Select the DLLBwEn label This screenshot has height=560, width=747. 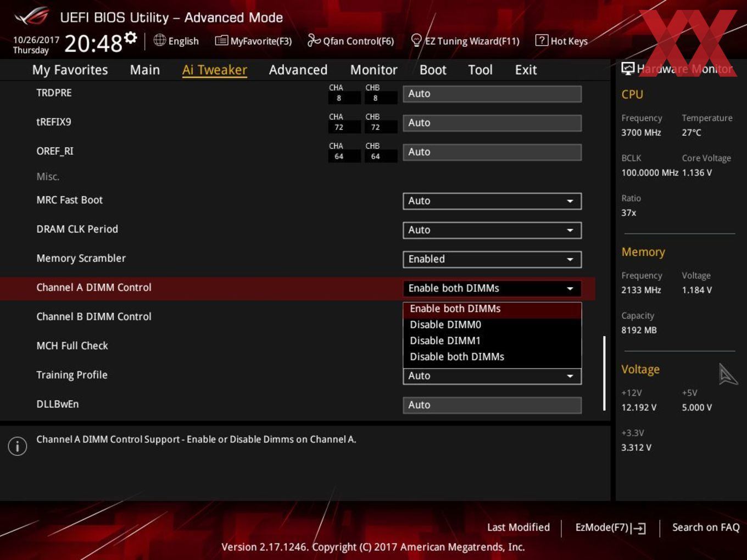tap(58, 405)
